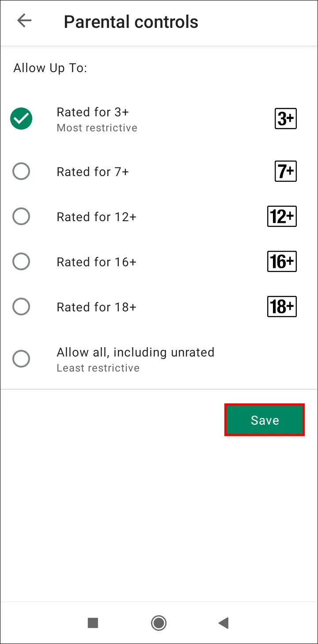Tap the "Rated for 16+" label text
Viewport: 318px width, 644px height.
(x=96, y=262)
